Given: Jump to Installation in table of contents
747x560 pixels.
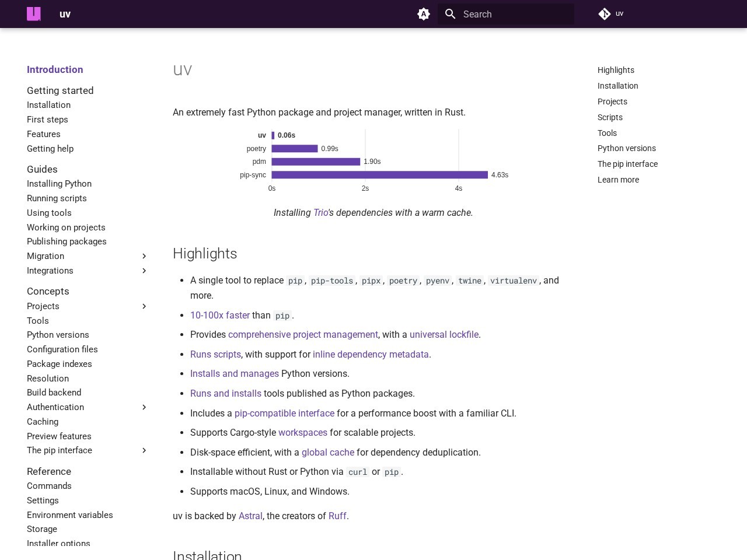Looking at the screenshot, I should pos(618,86).
